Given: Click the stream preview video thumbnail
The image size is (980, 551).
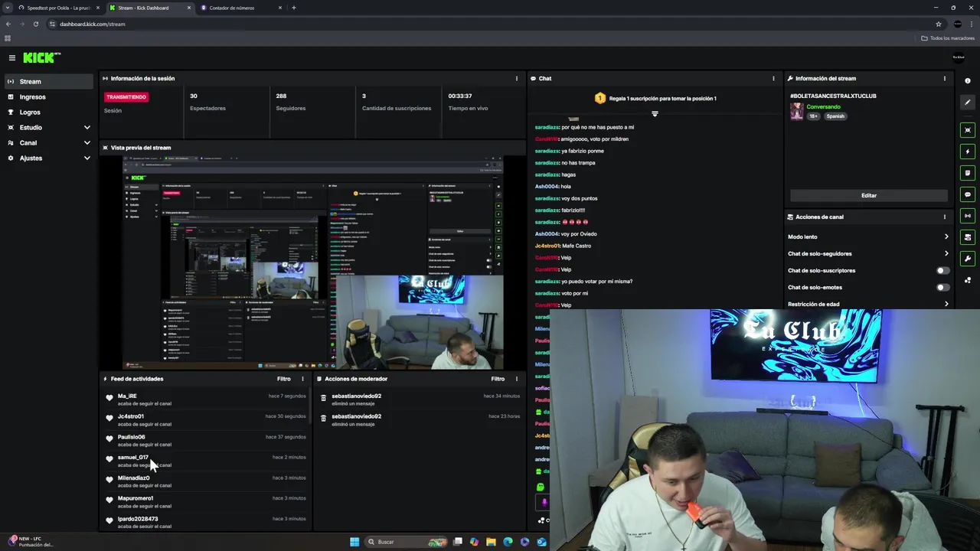Looking at the screenshot, I should coord(313,262).
